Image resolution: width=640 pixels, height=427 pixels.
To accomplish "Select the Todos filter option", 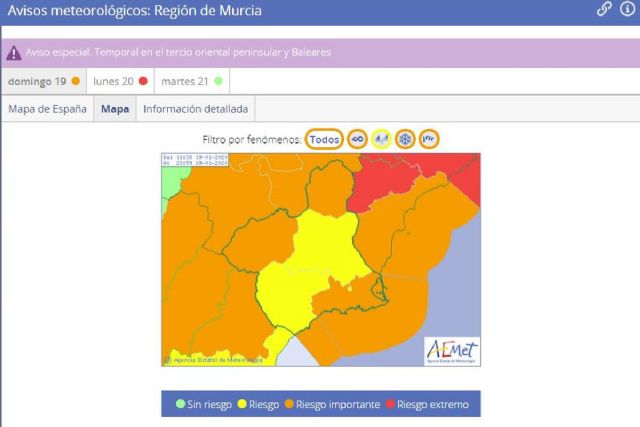I will tap(324, 139).
